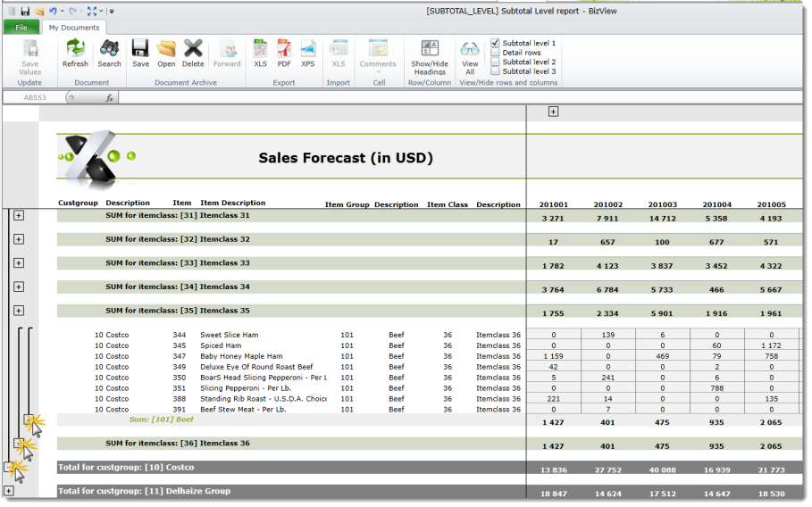This screenshot has height=507, width=812.
Task: Click the cell reference name box
Action: tap(35, 98)
